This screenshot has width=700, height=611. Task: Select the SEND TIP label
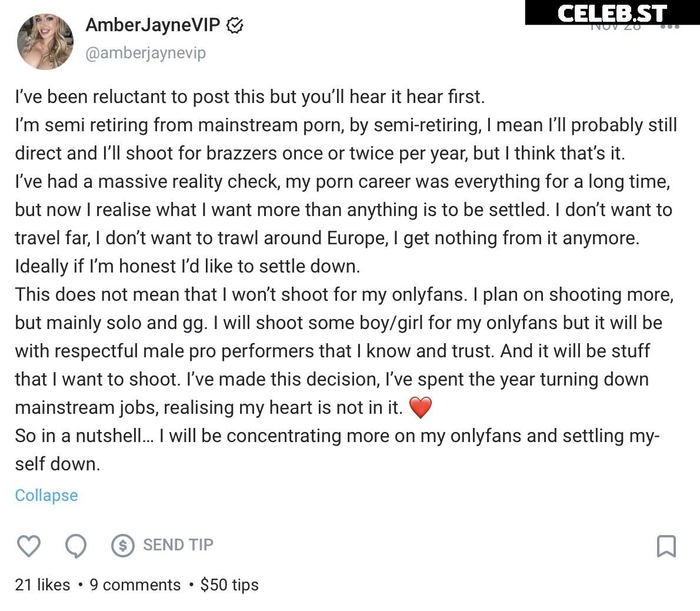point(178,545)
